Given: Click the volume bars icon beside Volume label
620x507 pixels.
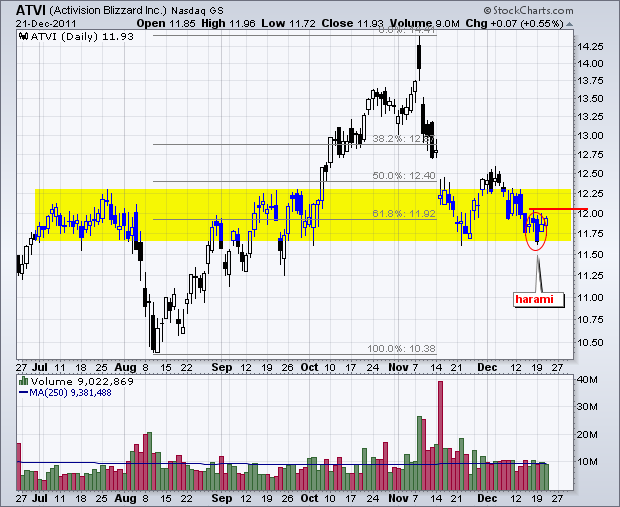Looking at the screenshot, I should click(x=24, y=381).
